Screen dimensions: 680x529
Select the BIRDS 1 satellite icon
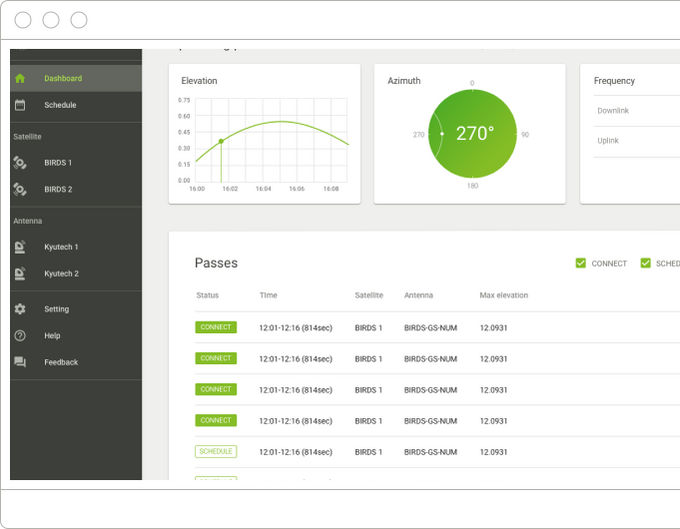20,163
